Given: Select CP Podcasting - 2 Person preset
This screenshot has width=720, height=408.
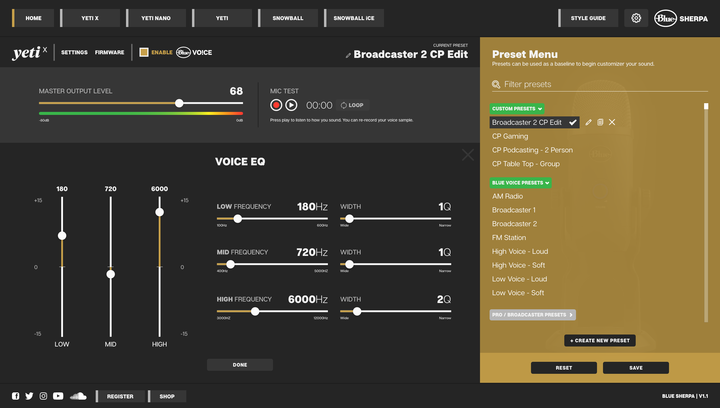Looking at the screenshot, I should coord(532,150).
